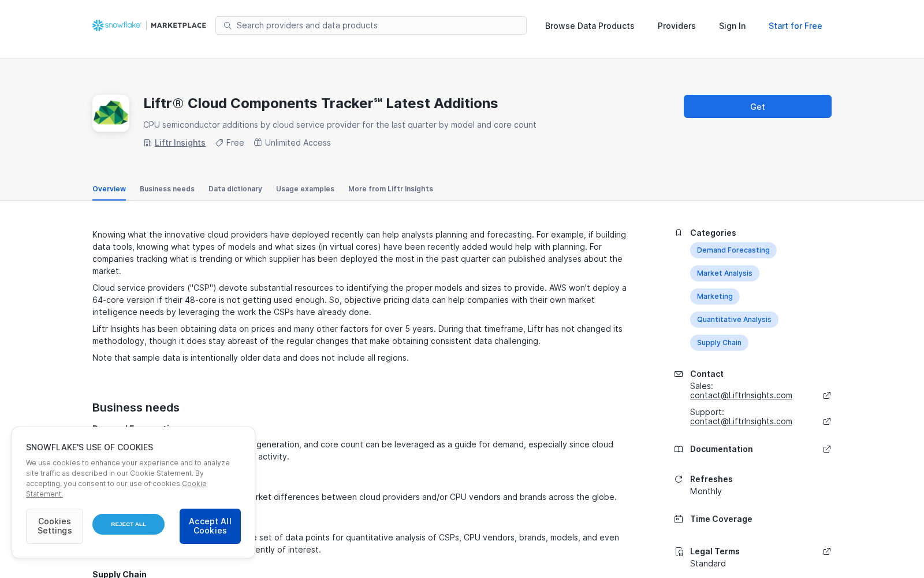
Task: Select the Overview tab
Action: (109, 189)
